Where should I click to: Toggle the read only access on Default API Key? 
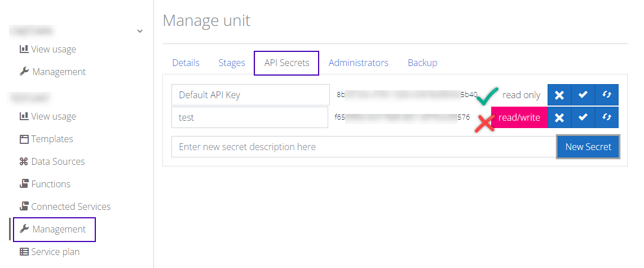click(x=521, y=95)
